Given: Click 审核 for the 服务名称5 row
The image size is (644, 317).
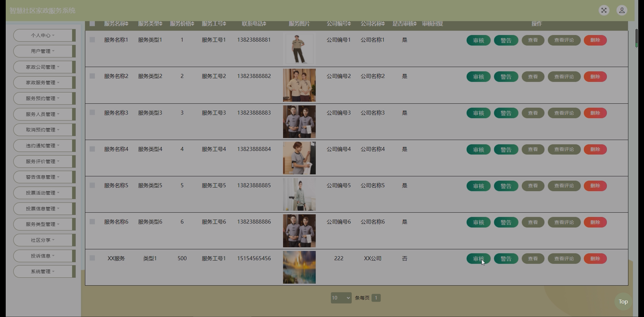Looking at the screenshot, I should pyautogui.click(x=478, y=186).
